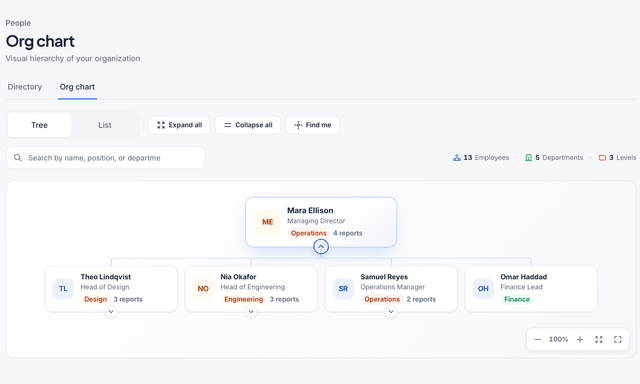Focus the search by name field
The height and width of the screenshot is (384, 640).
pos(105,158)
